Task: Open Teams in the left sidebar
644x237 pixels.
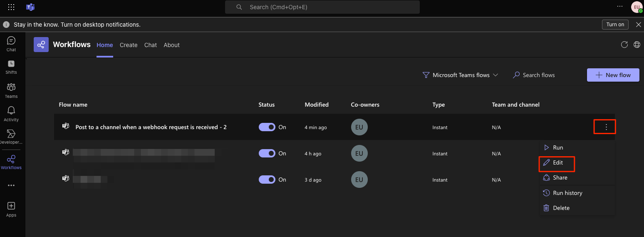Action: (x=11, y=90)
